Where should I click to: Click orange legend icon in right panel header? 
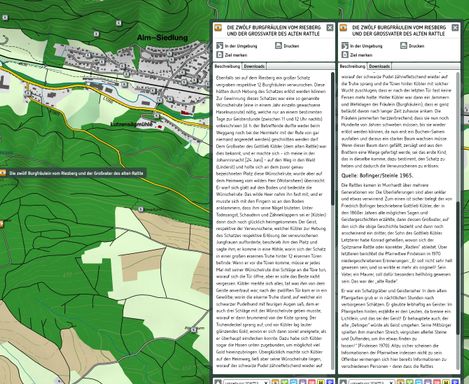point(343,28)
